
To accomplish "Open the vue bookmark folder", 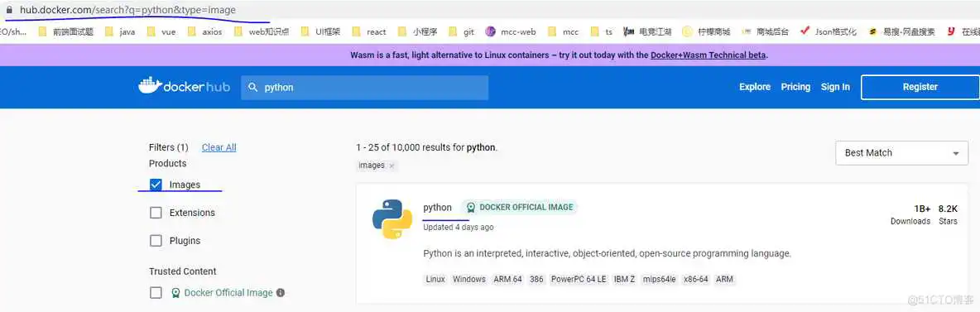I will (162, 32).
